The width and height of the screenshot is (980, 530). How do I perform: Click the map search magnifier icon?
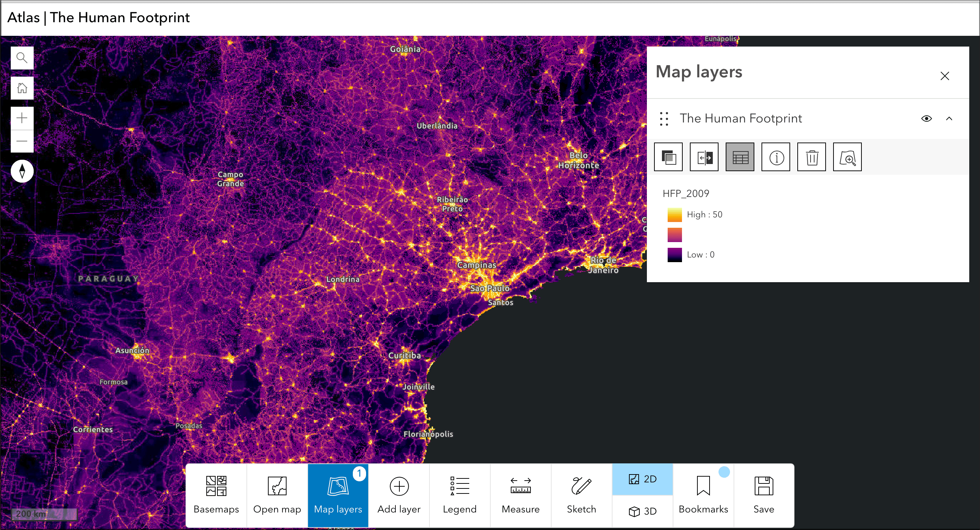(22, 58)
